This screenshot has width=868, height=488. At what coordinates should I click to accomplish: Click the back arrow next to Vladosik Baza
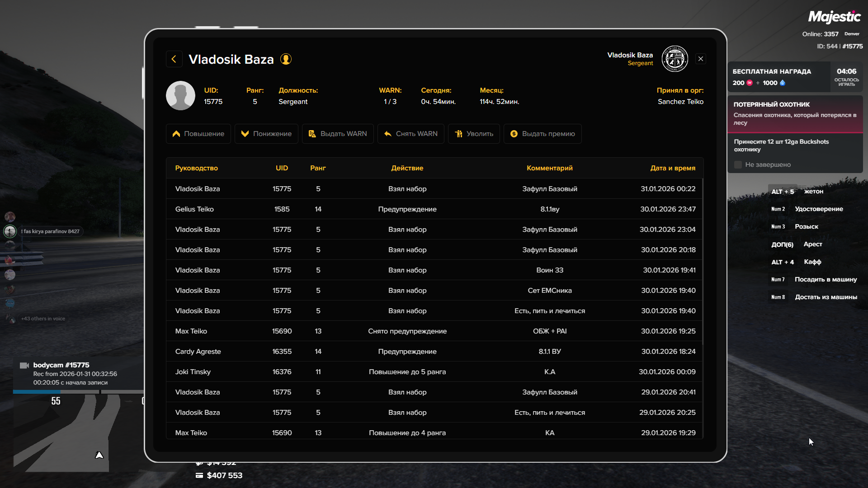pyautogui.click(x=174, y=59)
